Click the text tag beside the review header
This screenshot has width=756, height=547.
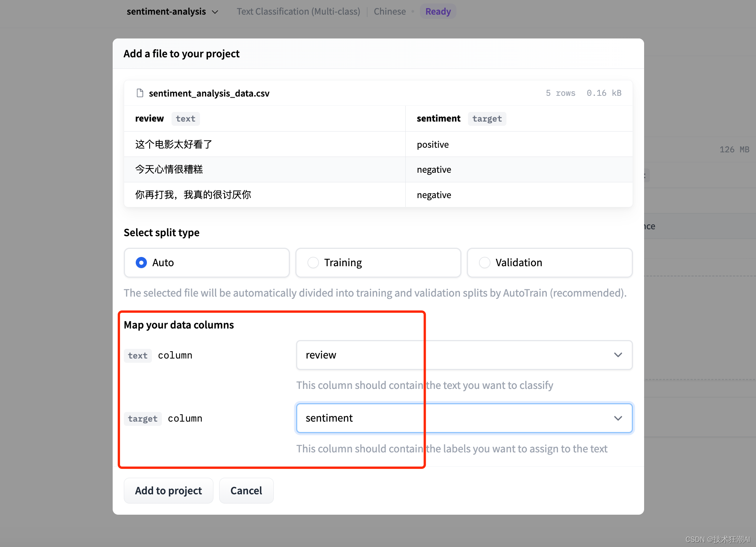click(x=185, y=118)
